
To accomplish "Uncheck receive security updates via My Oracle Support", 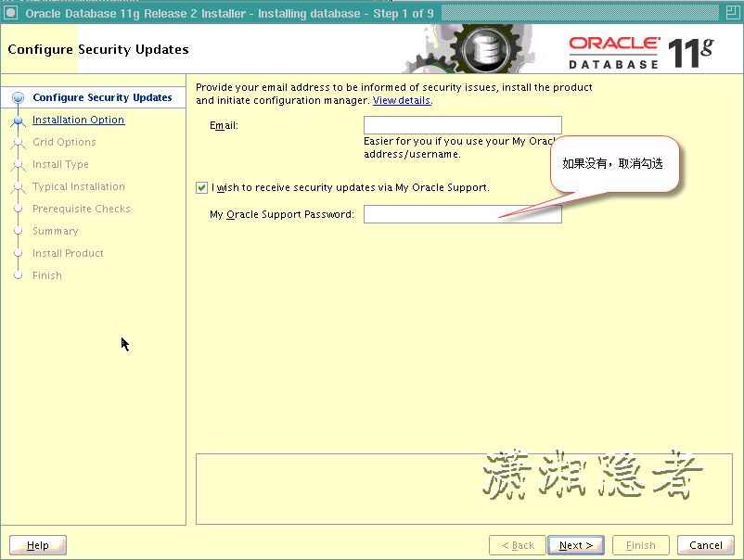I will (201, 187).
